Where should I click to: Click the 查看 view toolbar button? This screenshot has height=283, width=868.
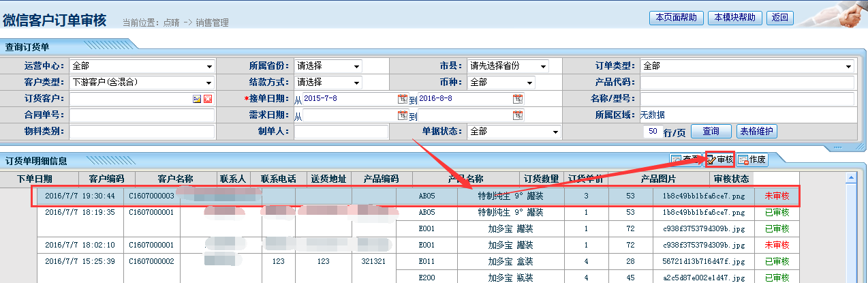tap(685, 160)
